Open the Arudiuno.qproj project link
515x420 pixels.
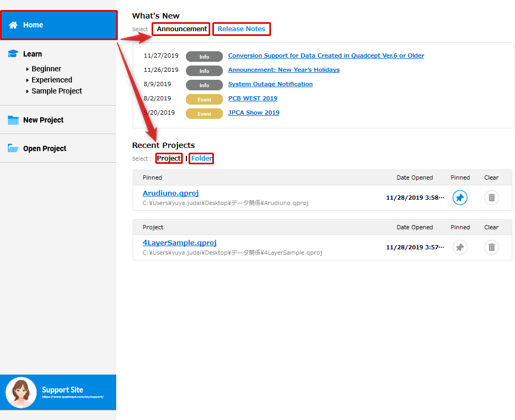171,193
